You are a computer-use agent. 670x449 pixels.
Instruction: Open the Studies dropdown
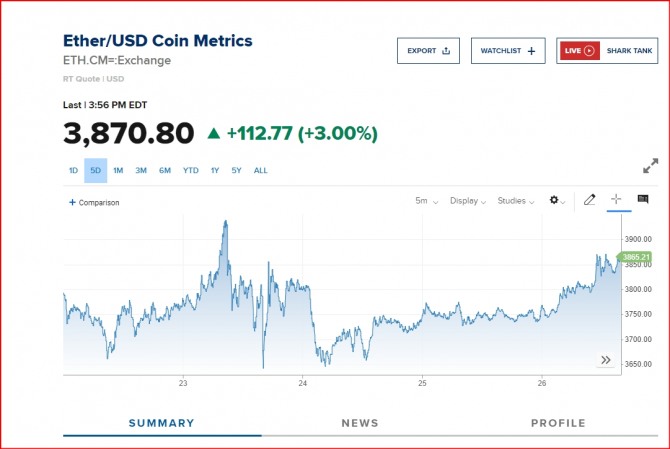pos(515,201)
